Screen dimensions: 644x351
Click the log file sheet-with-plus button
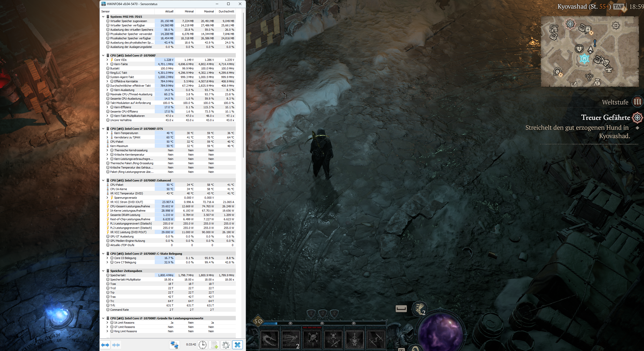(214, 345)
